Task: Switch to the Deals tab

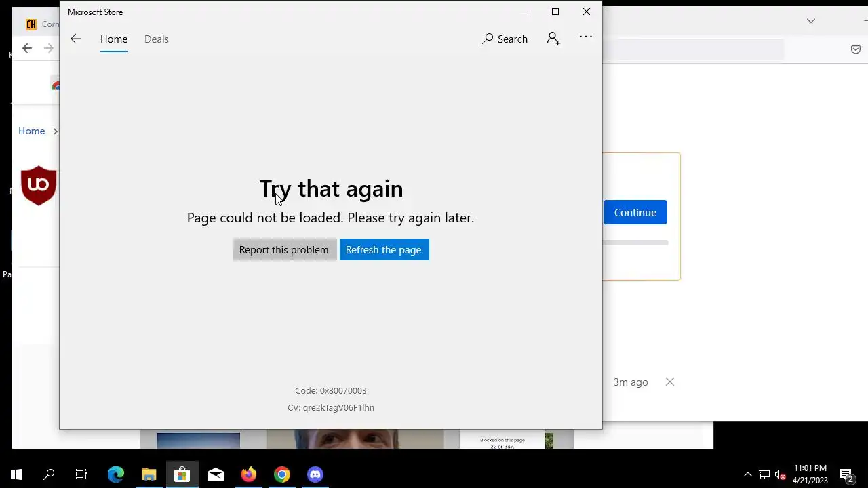Action: click(x=157, y=39)
